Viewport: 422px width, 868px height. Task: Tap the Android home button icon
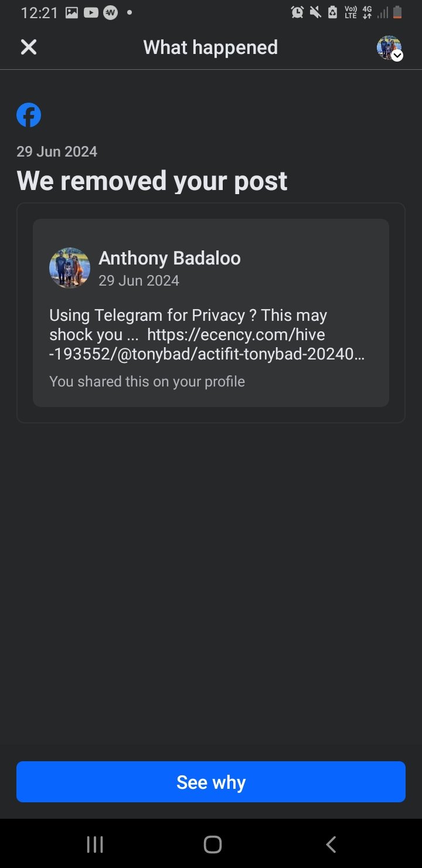click(x=212, y=845)
